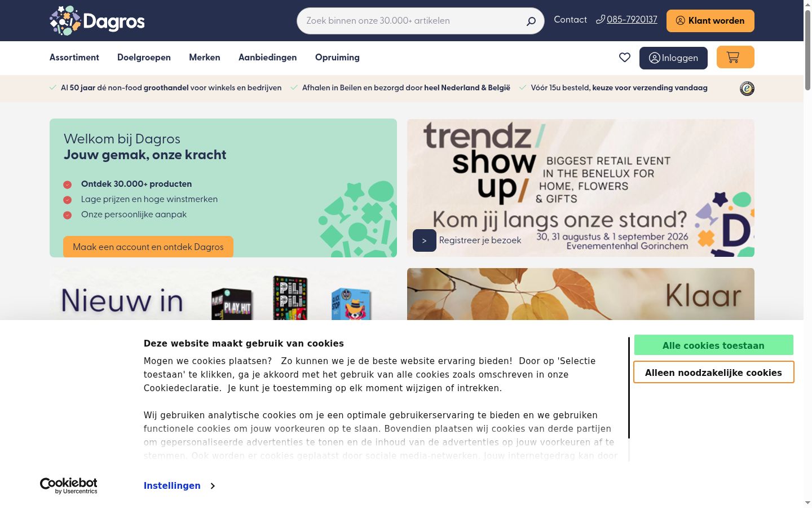The height and width of the screenshot is (508, 812).
Task: Choose Alleen noodzakelijke cookies
Action: (x=714, y=373)
